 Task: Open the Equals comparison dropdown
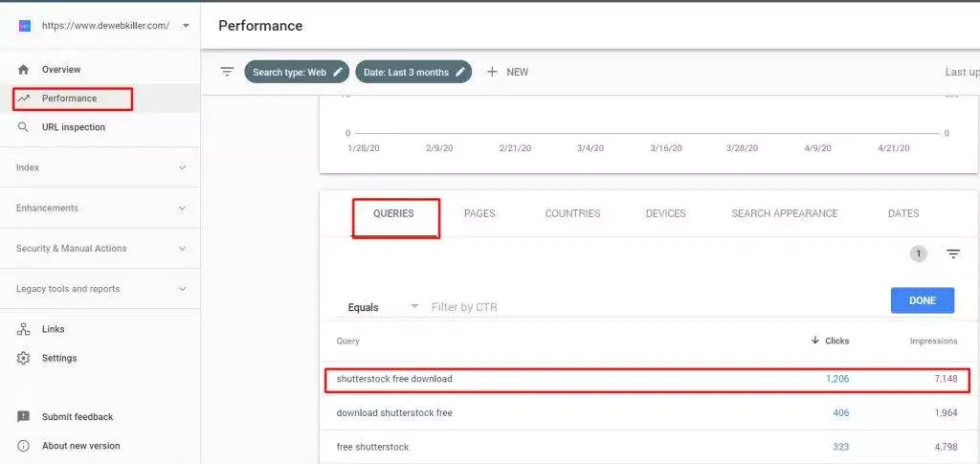pyautogui.click(x=383, y=307)
